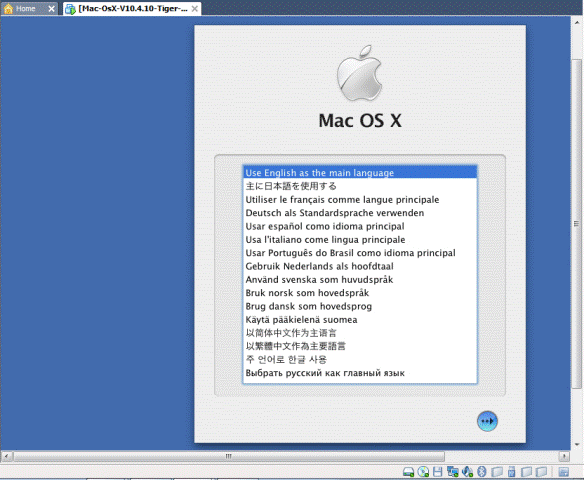Close the Mac-OsX Tiger VM tab
The height and width of the screenshot is (480, 584).
[x=195, y=9]
